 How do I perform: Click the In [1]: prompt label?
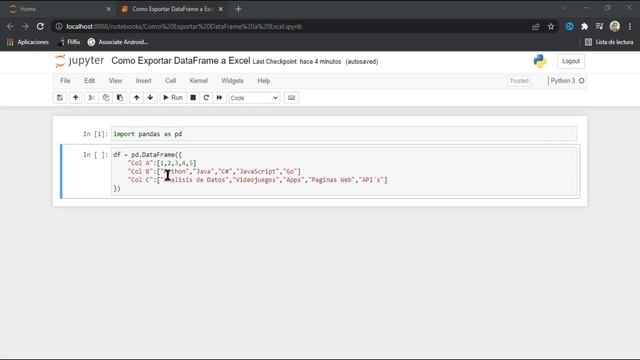tap(96, 134)
